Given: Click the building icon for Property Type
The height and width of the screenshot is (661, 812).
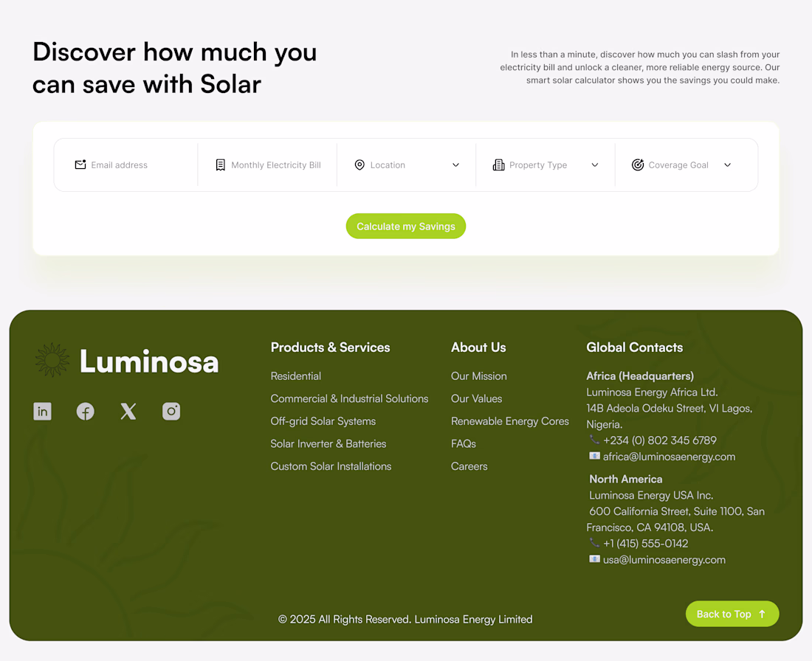Looking at the screenshot, I should click(x=499, y=165).
